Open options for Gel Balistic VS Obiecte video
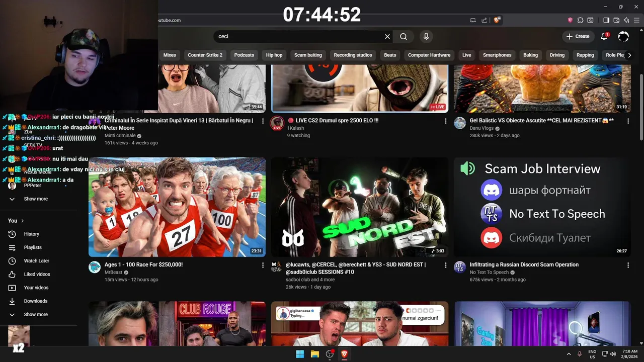644x362 pixels. click(628, 121)
